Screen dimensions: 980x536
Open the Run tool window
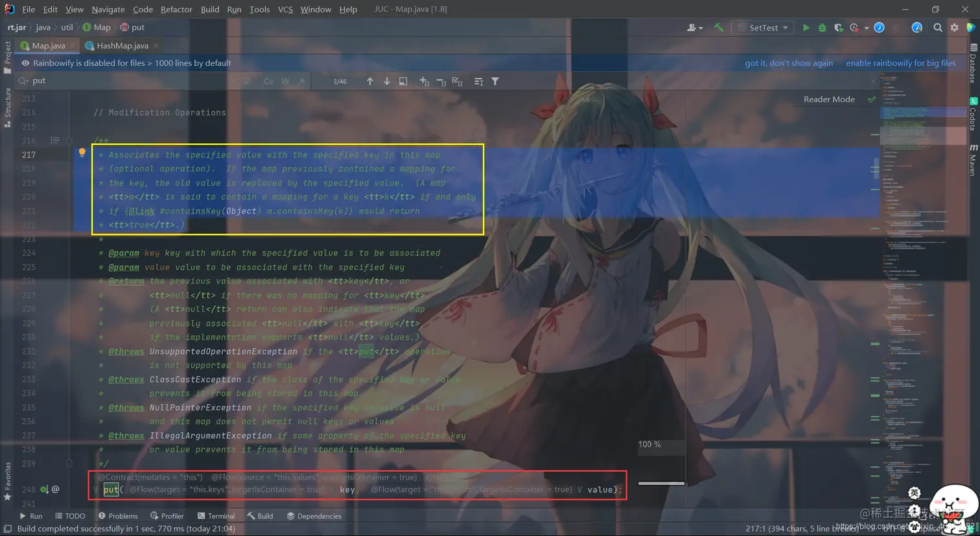[x=31, y=517]
